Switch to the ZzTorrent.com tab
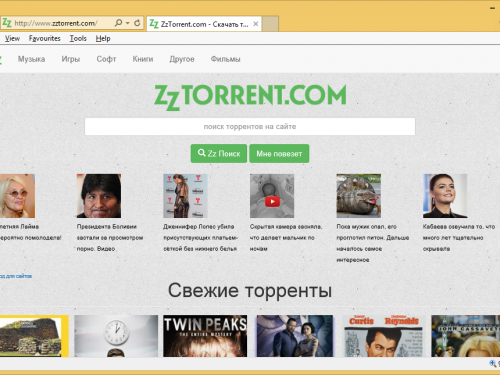Screen dimensions: 500x375 tap(204, 24)
